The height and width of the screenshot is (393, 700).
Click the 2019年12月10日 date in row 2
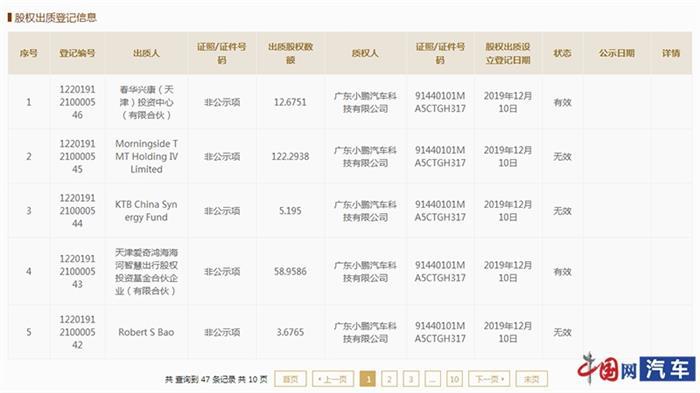tap(508, 156)
